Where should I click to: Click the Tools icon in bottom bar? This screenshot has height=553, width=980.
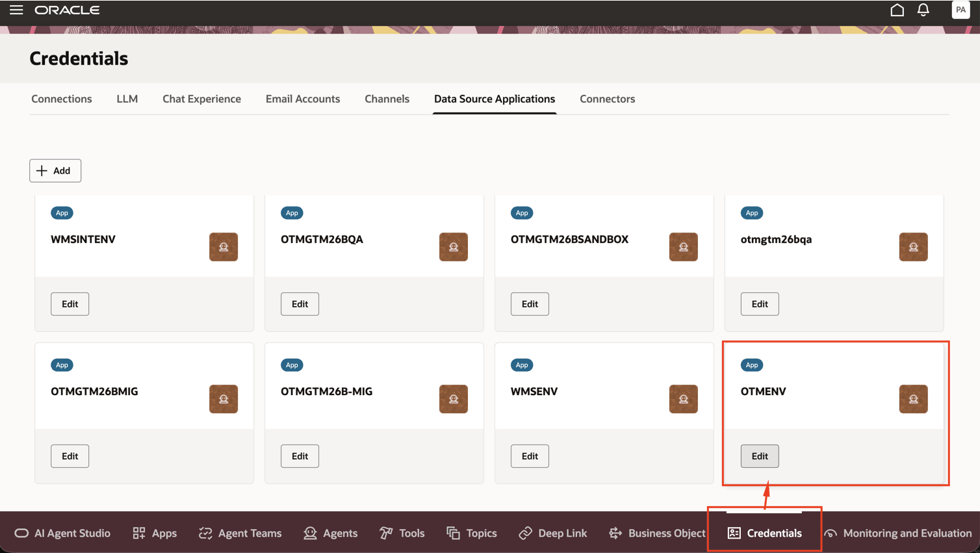[x=402, y=533]
